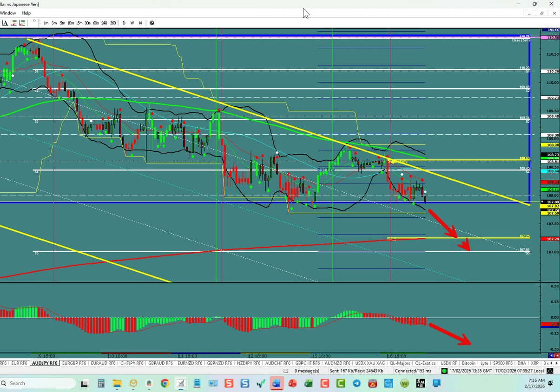Click the second quote board toolbar icon
Screen dimensions: 560x392
(x=22, y=22)
